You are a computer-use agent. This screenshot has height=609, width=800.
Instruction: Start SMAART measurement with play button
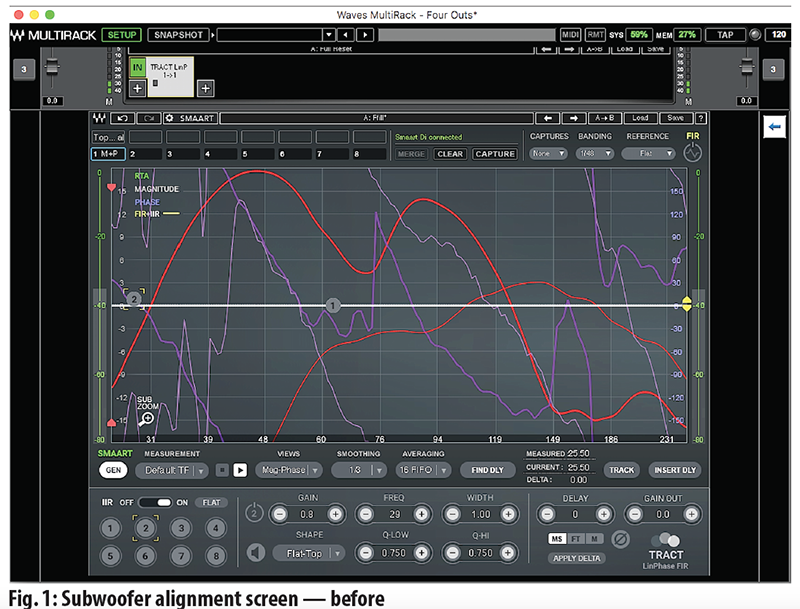pyautogui.click(x=240, y=470)
